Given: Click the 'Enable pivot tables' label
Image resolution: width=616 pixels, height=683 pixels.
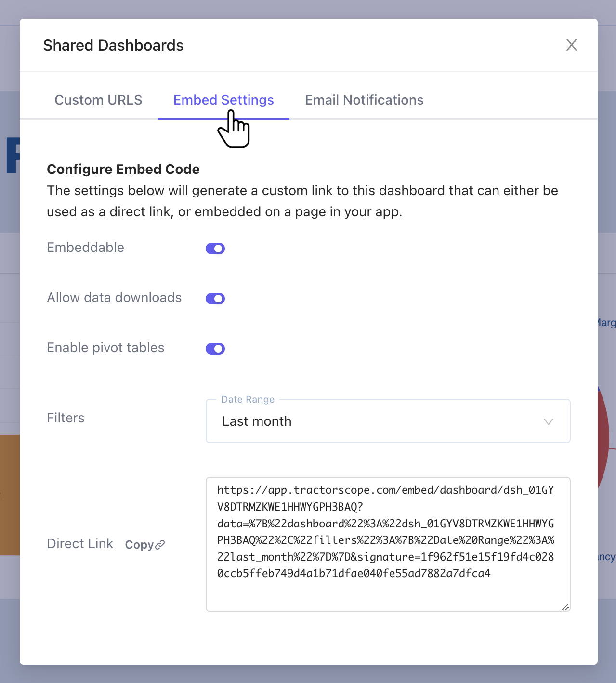Looking at the screenshot, I should point(105,348).
